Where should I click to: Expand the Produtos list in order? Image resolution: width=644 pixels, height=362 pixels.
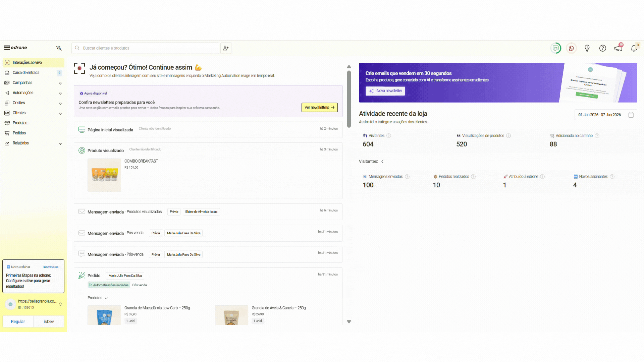click(98, 298)
